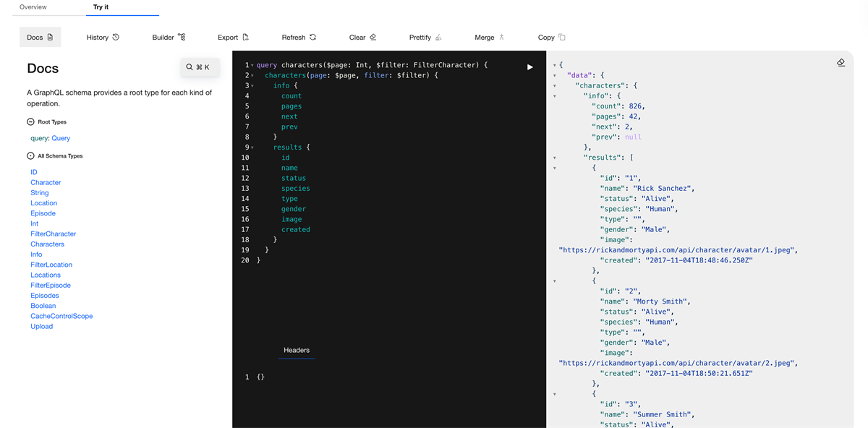
Task: Open the FilterLocation schema type
Action: 51,265
